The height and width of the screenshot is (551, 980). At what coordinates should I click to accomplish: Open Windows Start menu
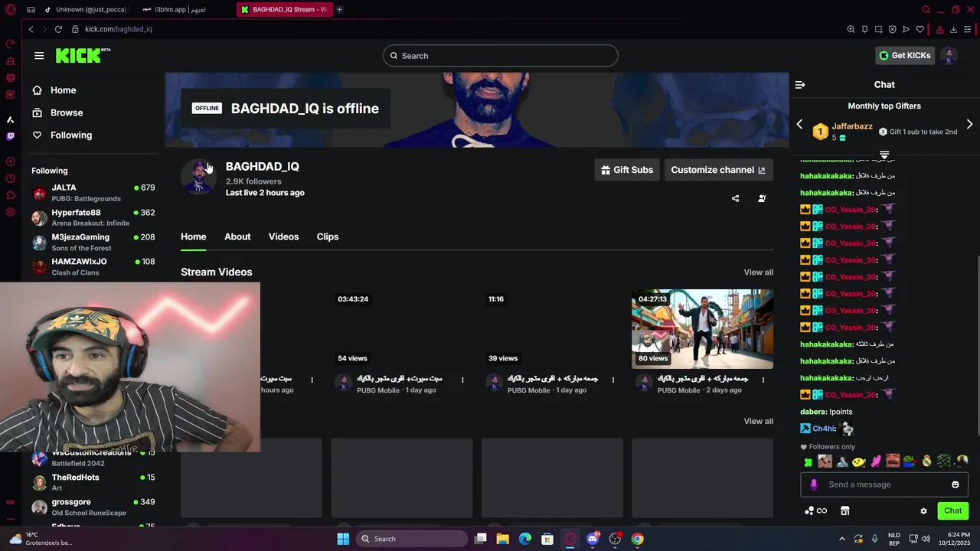click(343, 539)
